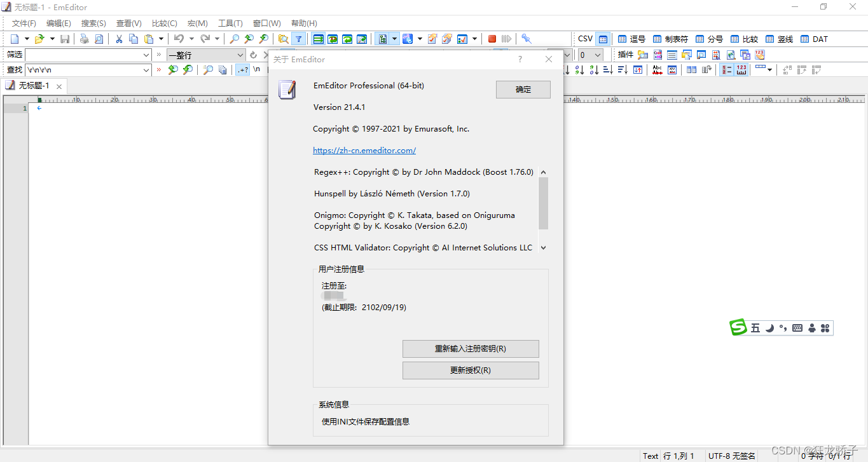Viewport: 868px width, 462px height.
Task: Open the https://zh-cn.emeditor.com/ link
Action: tap(364, 151)
